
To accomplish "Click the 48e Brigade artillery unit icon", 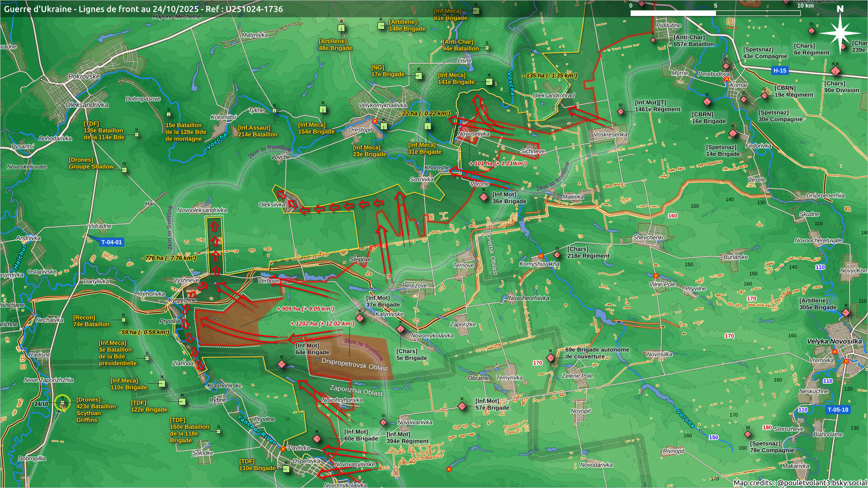I will (x=341, y=28).
